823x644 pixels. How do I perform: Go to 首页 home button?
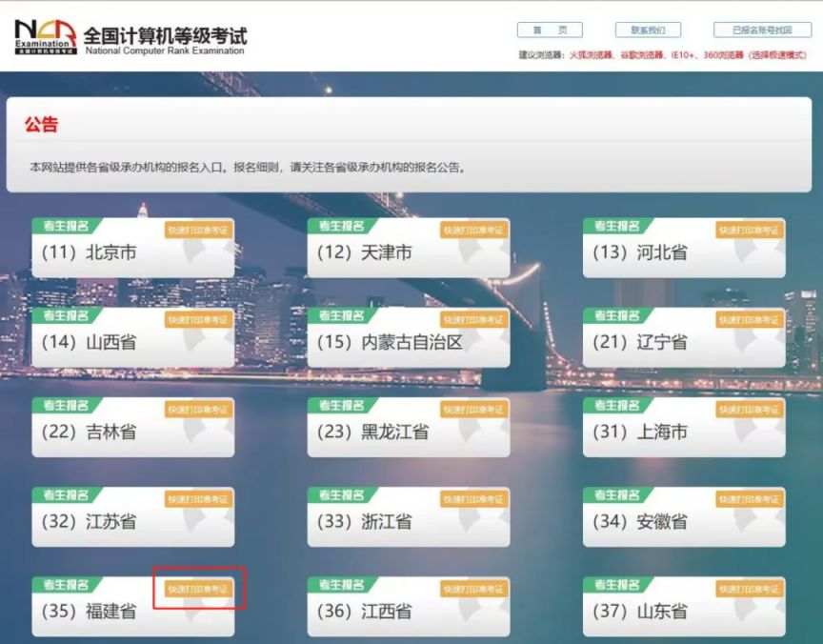550,30
